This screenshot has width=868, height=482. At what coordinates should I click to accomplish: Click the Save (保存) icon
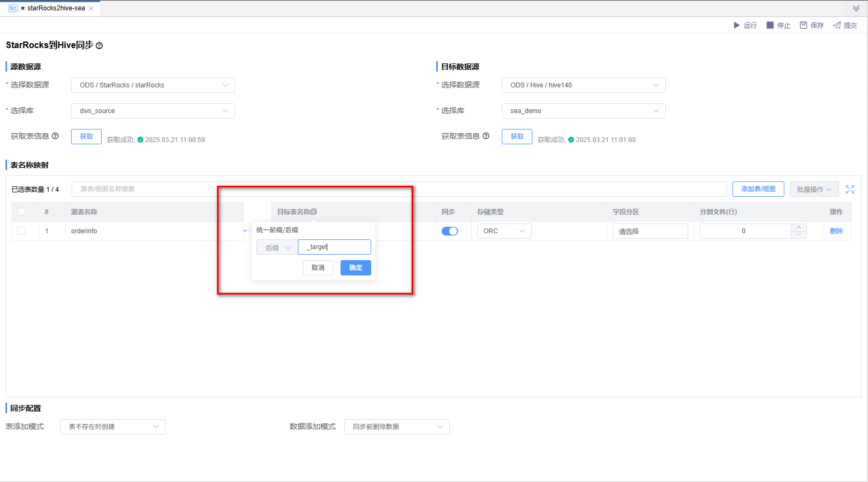coord(803,25)
